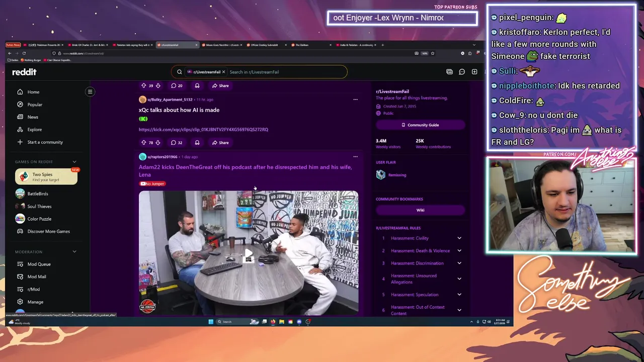Screen dimensions: 644x362
Task: Open the Reddit chat icon
Action: (462, 72)
